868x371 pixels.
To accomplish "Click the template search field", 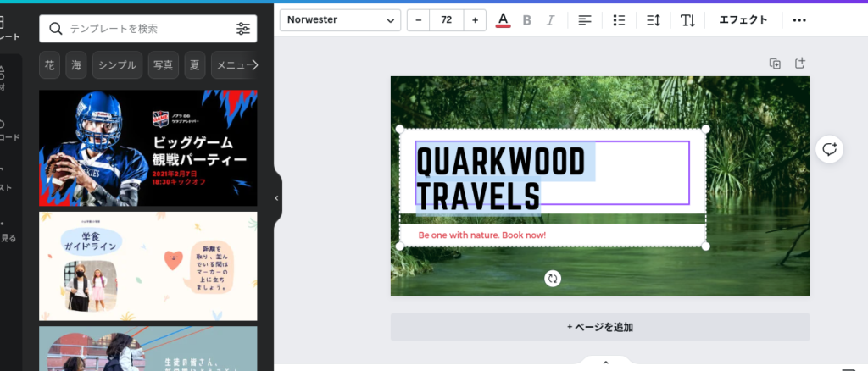I will [x=148, y=29].
